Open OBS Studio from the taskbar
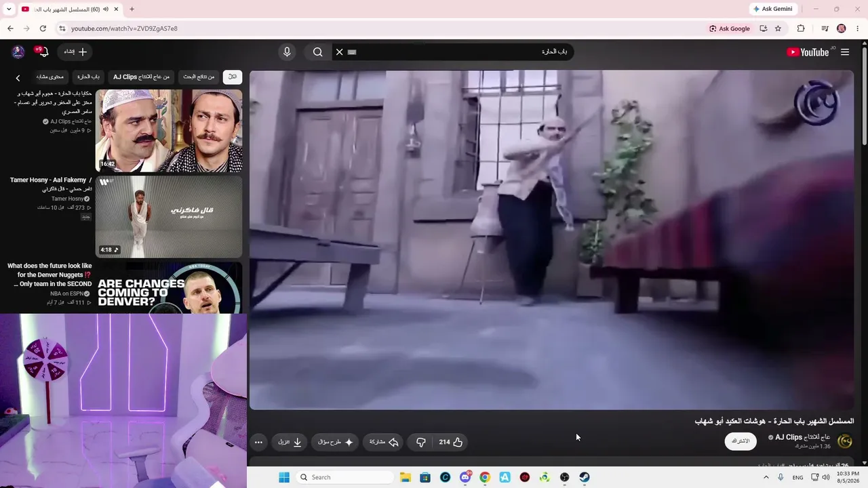This screenshot has width=868, height=488. [x=564, y=477]
